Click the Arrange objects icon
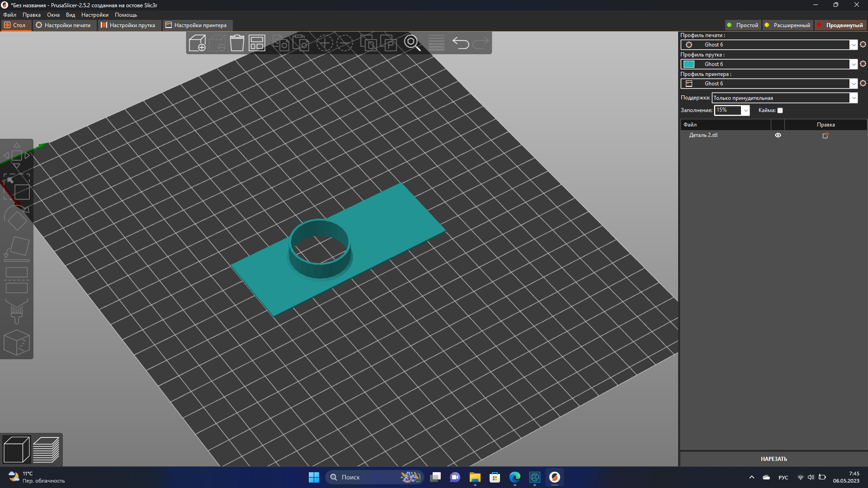Screen dimensions: 868x488 pos(257,43)
